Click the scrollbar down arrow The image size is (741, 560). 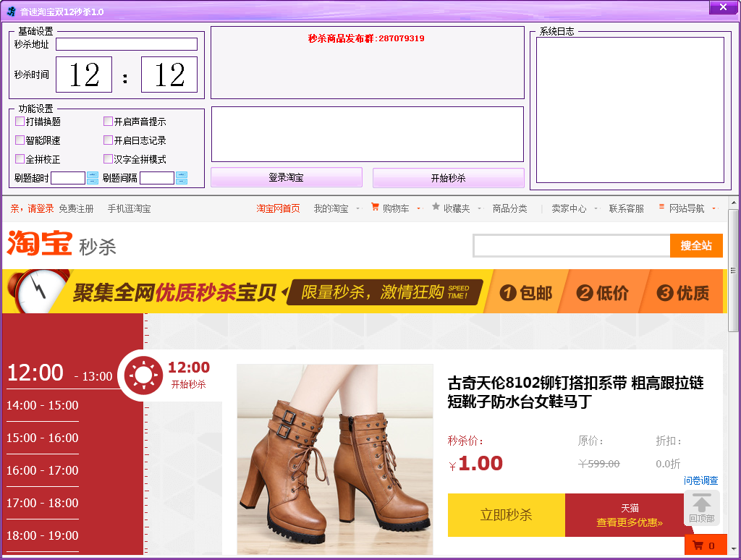tap(733, 549)
